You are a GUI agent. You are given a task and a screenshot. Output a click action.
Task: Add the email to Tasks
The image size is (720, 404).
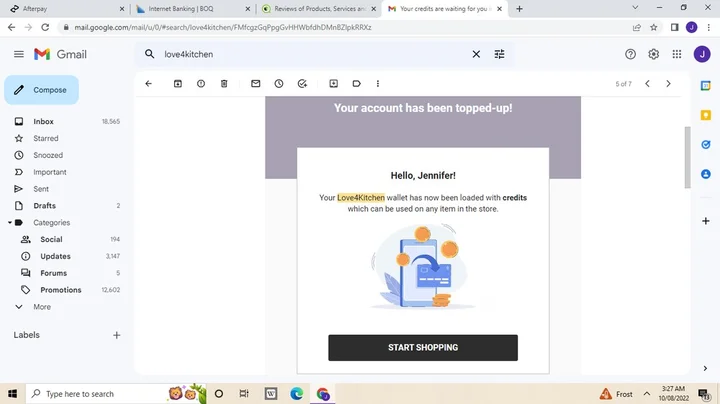[x=301, y=84]
